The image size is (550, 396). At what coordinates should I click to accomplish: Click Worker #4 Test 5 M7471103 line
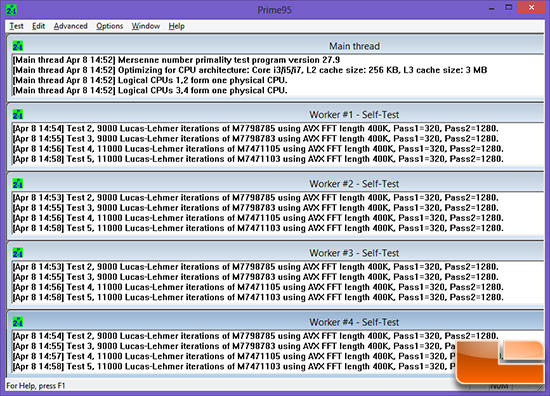pos(234,366)
